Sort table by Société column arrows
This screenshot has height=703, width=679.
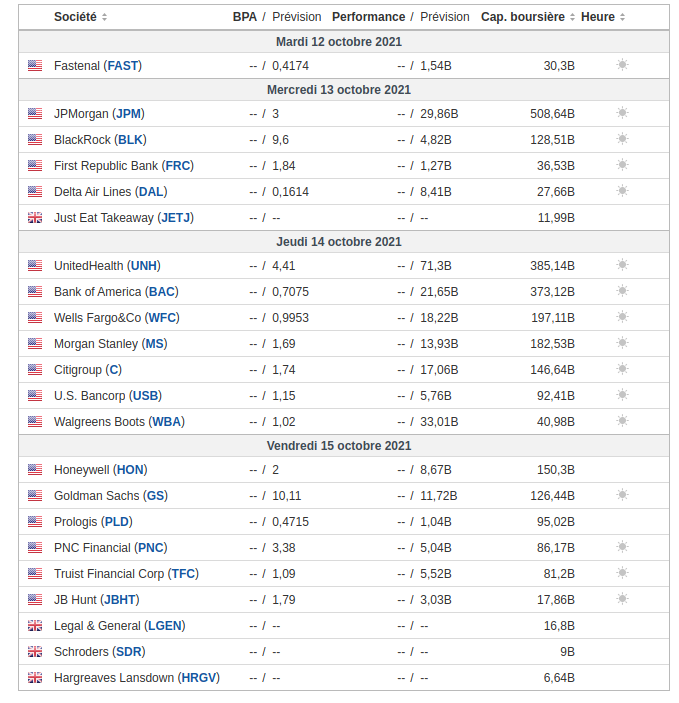coord(105,17)
